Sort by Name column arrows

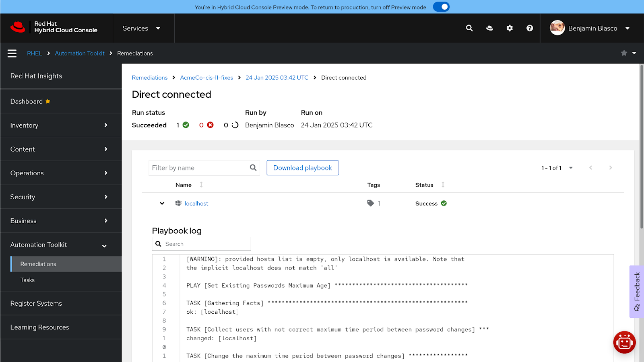tap(201, 185)
